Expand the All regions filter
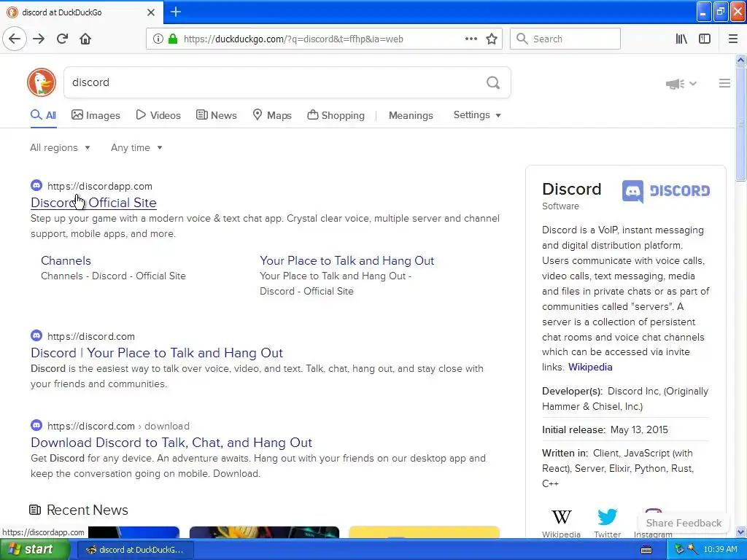The height and width of the screenshot is (560, 747). coord(60,147)
